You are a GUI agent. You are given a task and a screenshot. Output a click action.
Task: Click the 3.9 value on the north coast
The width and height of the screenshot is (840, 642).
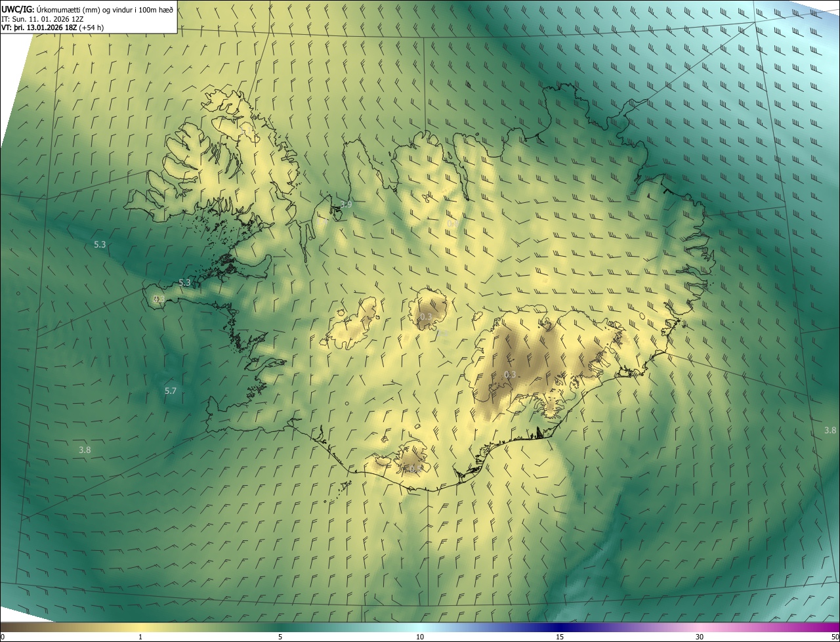(346, 205)
